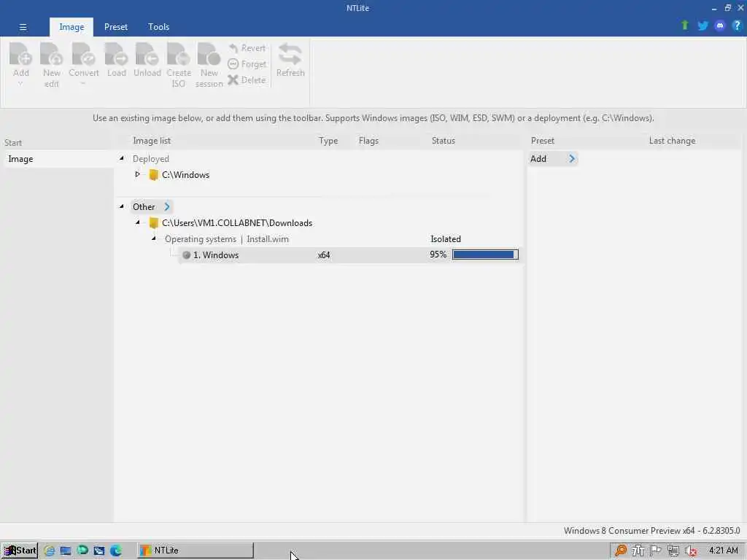This screenshot has height=560, width=747.
Task: Open the Tools tab
Action: 158,27
